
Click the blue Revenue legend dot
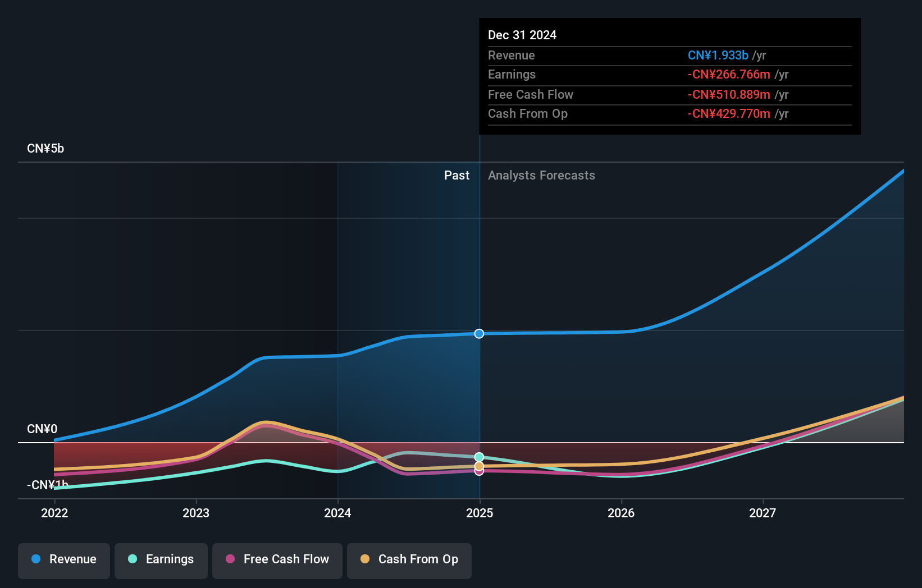pos(36,559)
